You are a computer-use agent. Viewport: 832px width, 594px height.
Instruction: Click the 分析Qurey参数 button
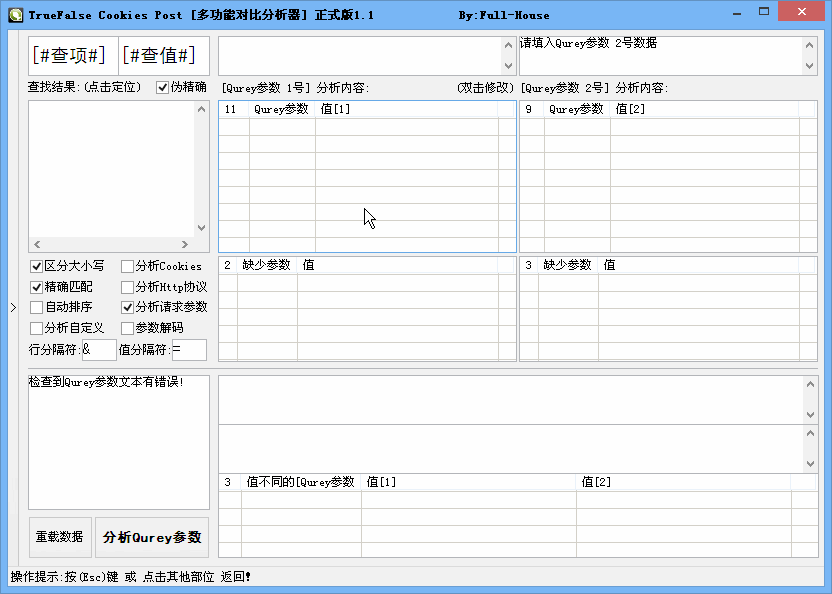(152, 537)
